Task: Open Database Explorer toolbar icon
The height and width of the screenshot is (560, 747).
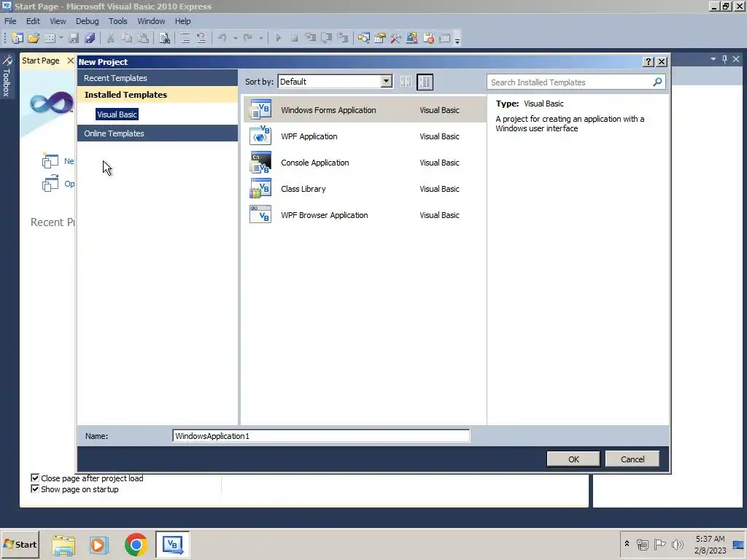Action: click(412, 38)
